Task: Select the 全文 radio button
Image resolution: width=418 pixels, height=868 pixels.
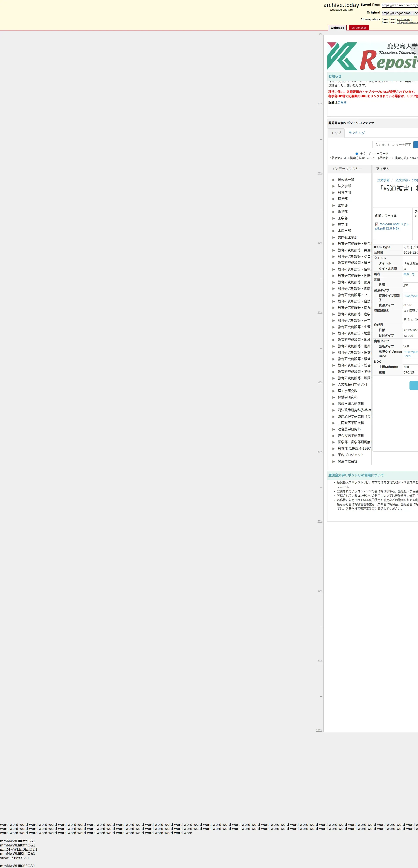Action: pyautogui.click(x=357, y=154)
